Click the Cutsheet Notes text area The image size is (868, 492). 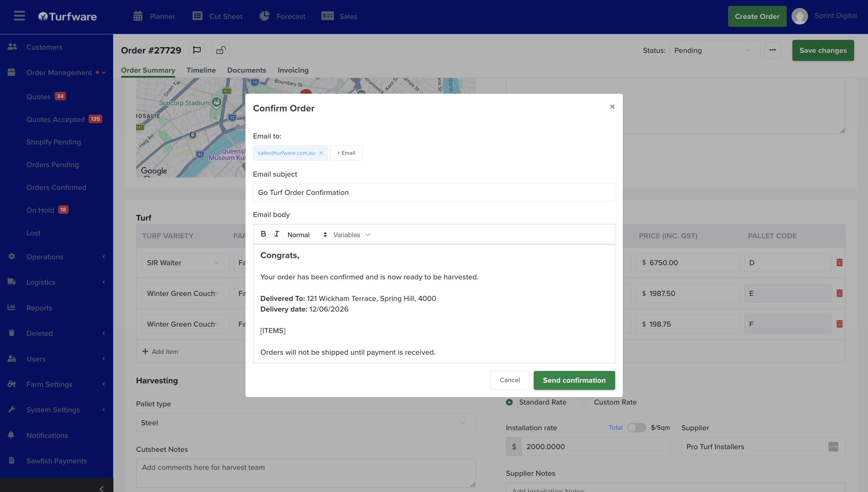(x=305, y=473)
